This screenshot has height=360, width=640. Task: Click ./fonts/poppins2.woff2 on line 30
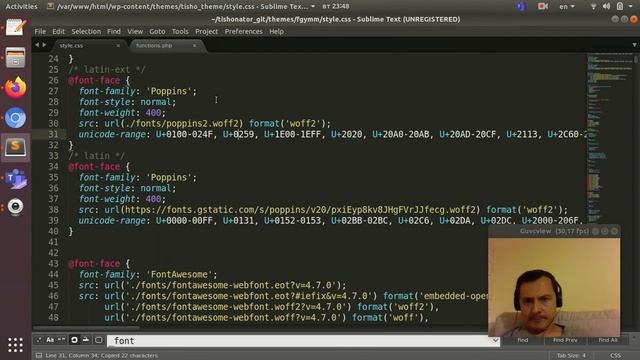[x=182, y=123]
